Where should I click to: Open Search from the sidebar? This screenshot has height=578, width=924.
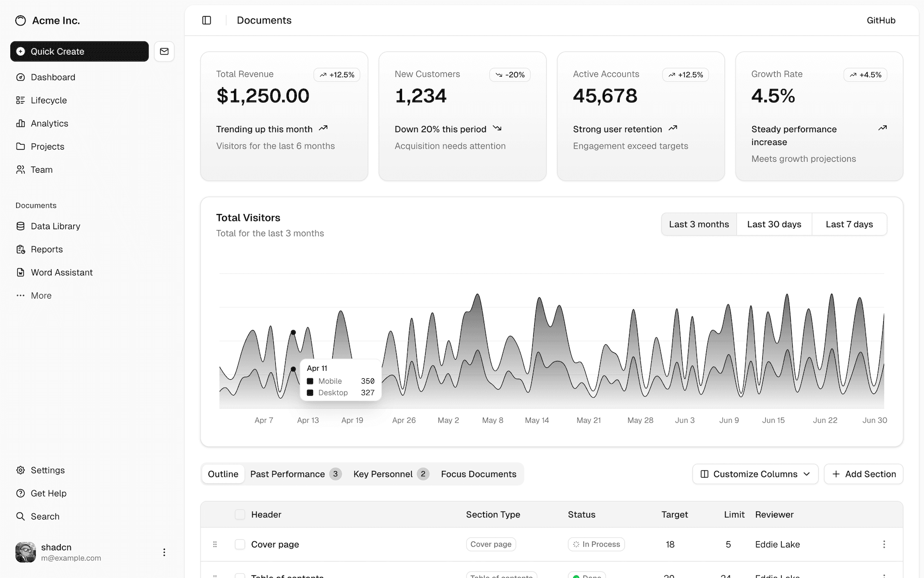(45, 516)
